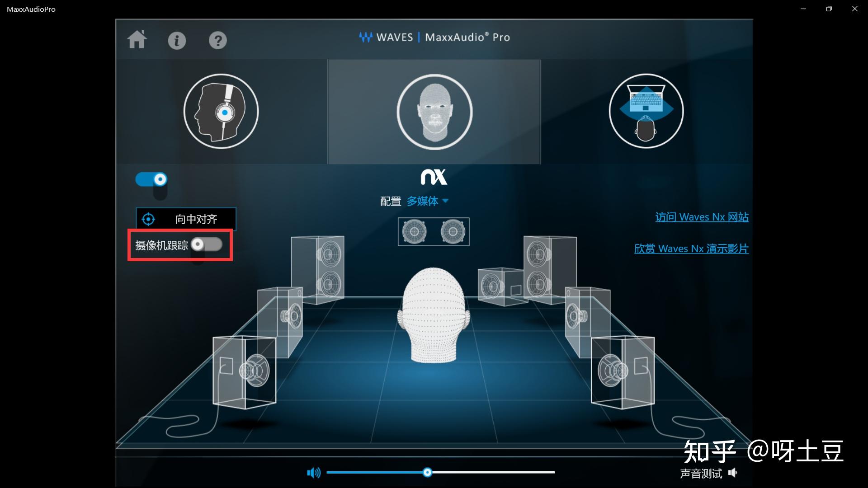Click the WAVES MaxxAudio Pro title logo
This screenshot has height=488, width=868.
pyautogui.click(x=434, y=37)
